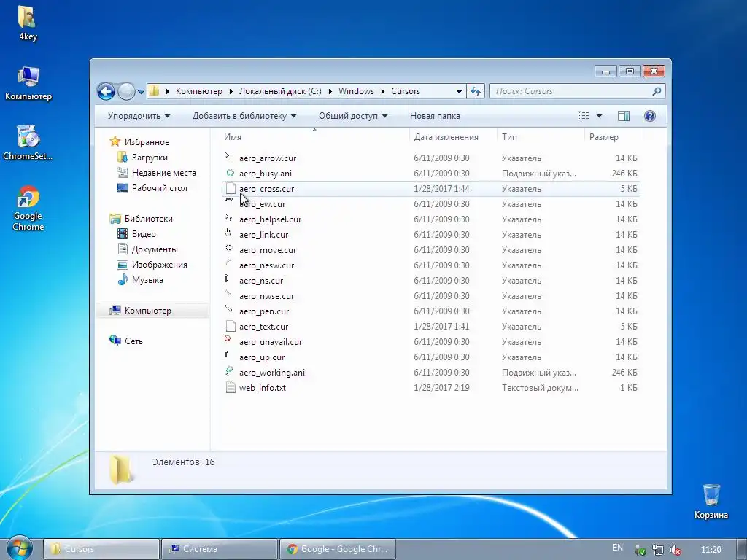
Task: Click the change view icon
Action: pos(583,116)
